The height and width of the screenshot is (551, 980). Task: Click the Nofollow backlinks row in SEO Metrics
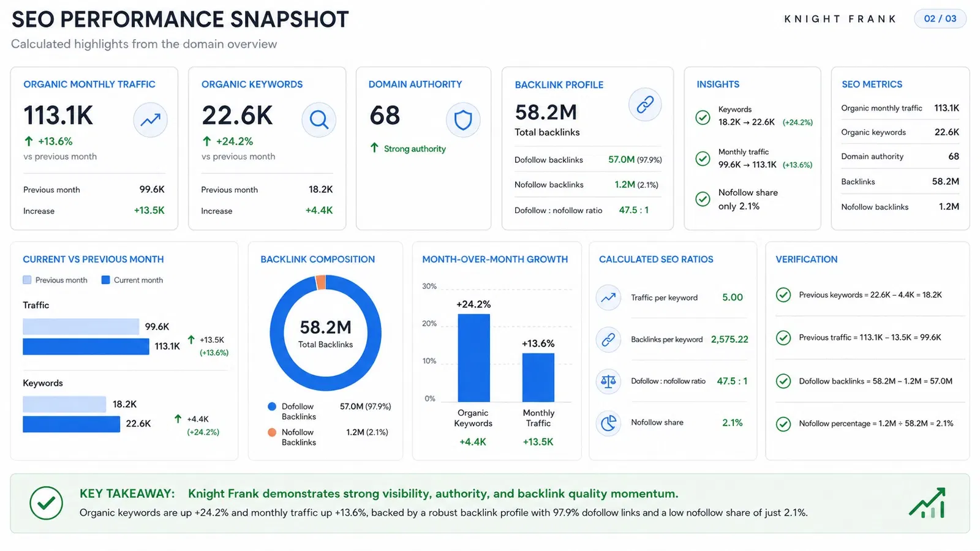click(x=900, y=207)
